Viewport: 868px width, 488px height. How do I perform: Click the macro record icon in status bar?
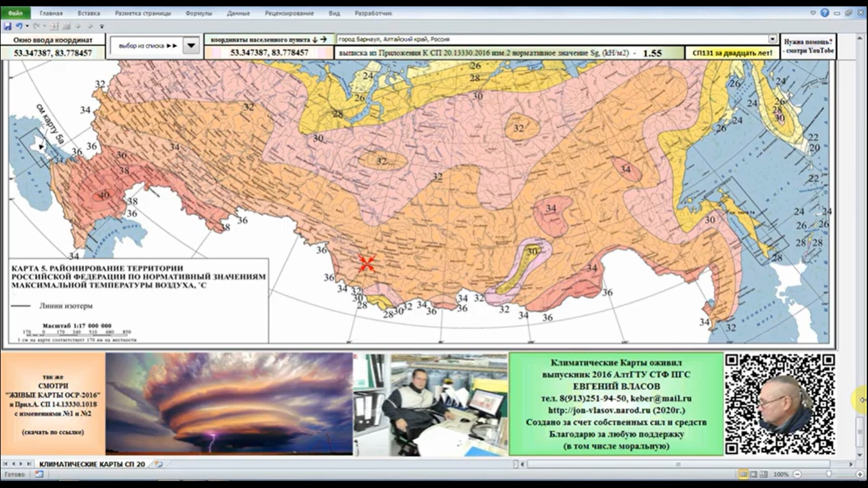(x=39, y=475)
